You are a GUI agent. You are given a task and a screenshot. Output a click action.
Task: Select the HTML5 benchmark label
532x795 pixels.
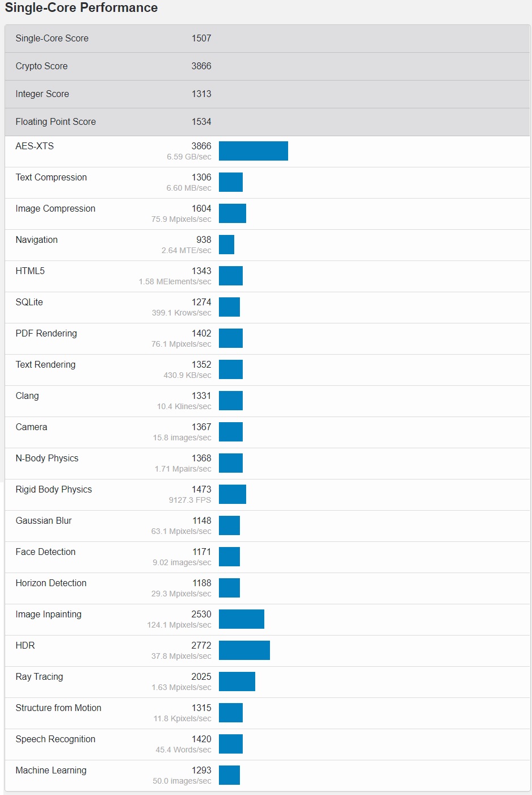30,271
